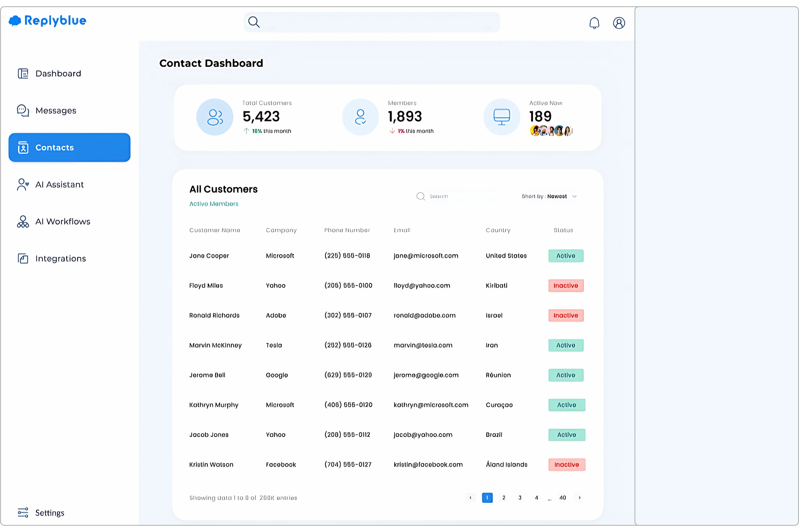Click the notification bell icon

click(x=594, y=23)
